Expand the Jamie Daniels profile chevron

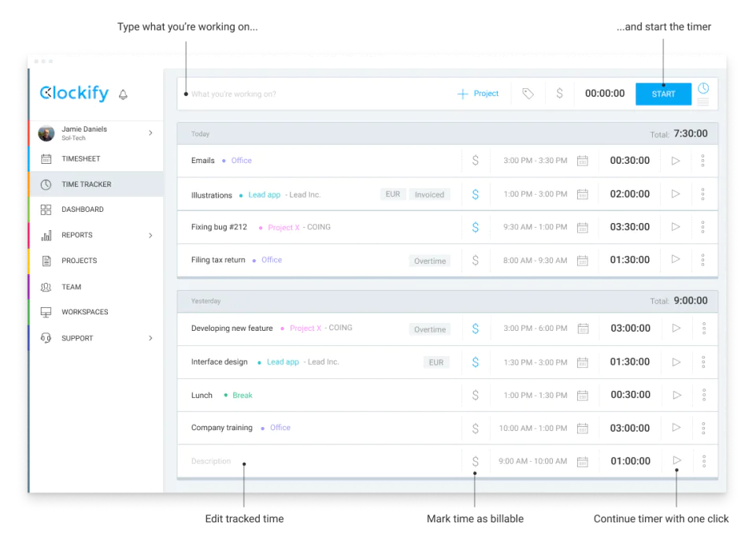pyautogui.click(x=150, y=132)
